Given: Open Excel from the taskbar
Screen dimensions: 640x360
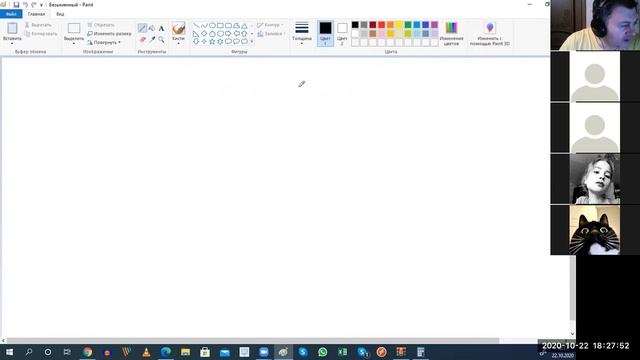Looking at the screenshot, I should pos(342,352).
